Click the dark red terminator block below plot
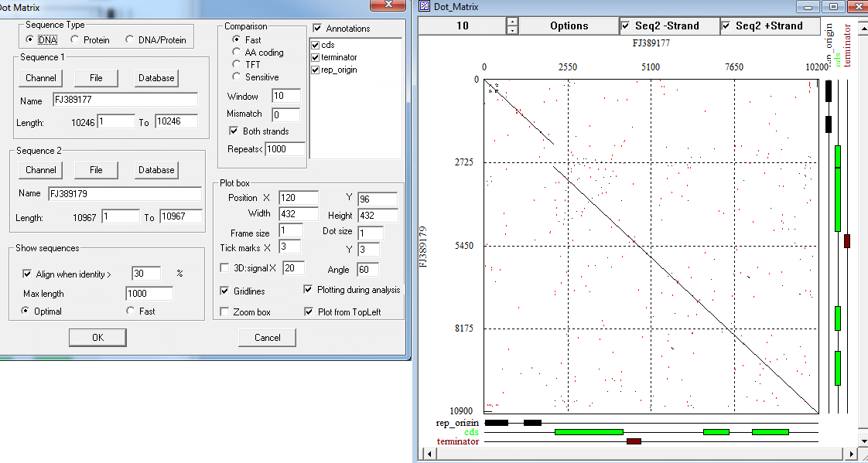The height and width of the screenshot is (463, 868). tap(634, 441)
